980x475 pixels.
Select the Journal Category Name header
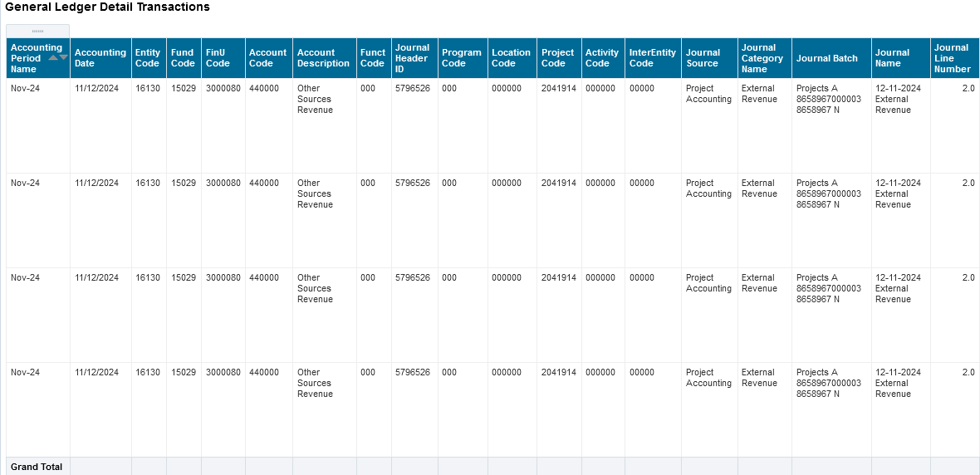762,58
